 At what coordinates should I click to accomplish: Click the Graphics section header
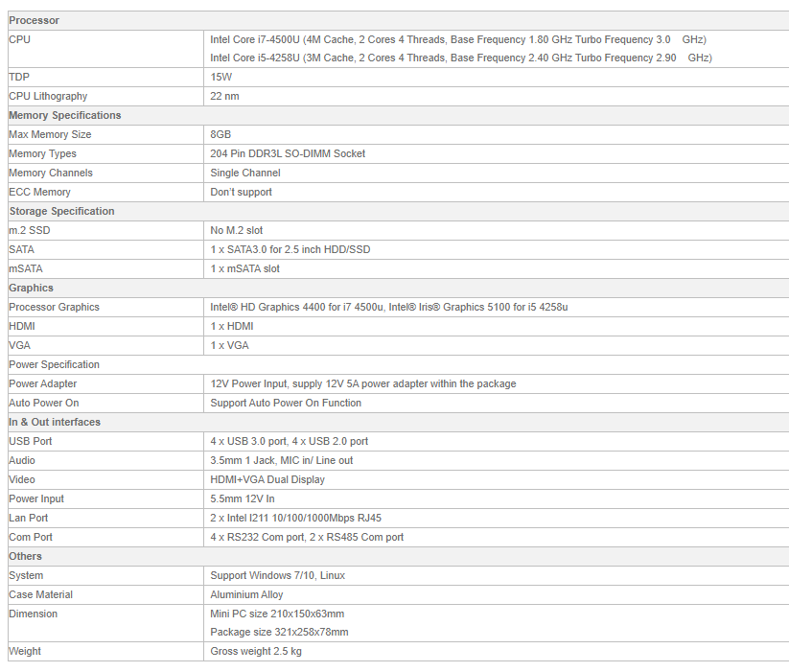[32, 288]
